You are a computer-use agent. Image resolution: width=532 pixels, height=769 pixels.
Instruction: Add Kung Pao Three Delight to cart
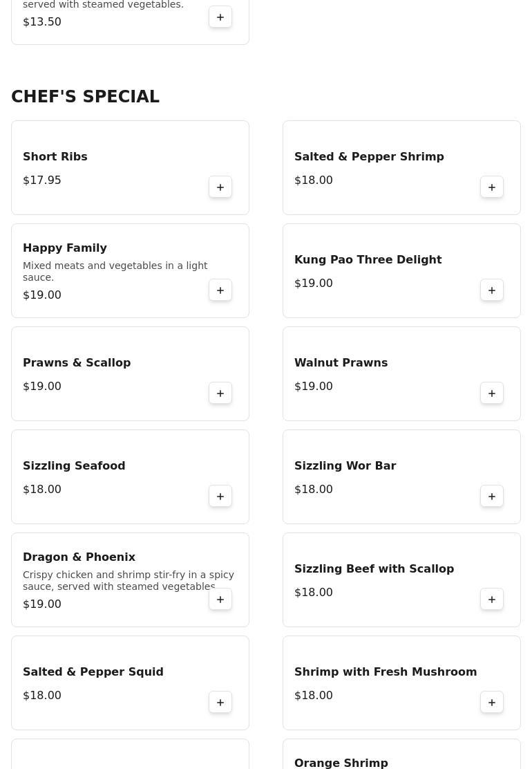pos(492,290)
